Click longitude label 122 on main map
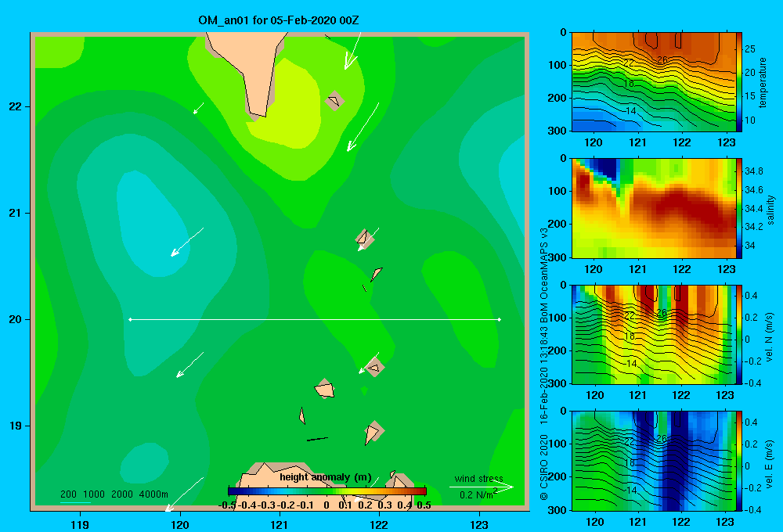 380,524
